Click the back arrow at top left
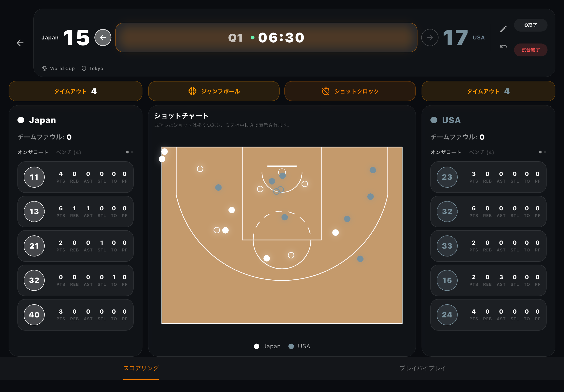This screenshot has height=392, width=564. pyautogui.click(x=20, y=43)
